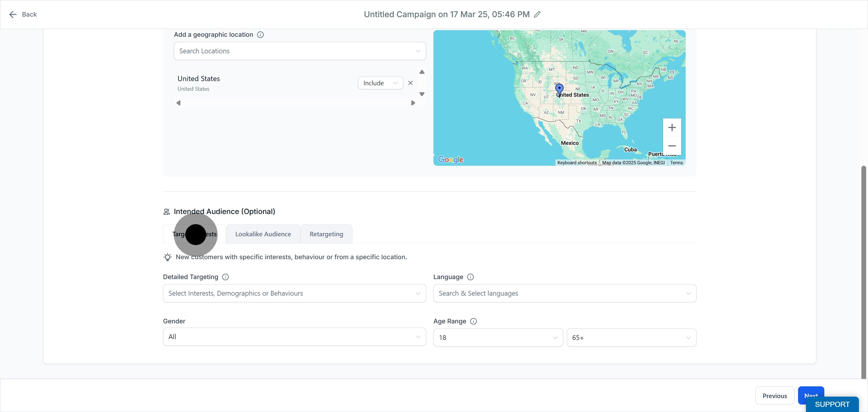The width and height of the screenshot is (868, 412).
Task: Switch to the Retargeting tab
Action: tap(326, 234)
